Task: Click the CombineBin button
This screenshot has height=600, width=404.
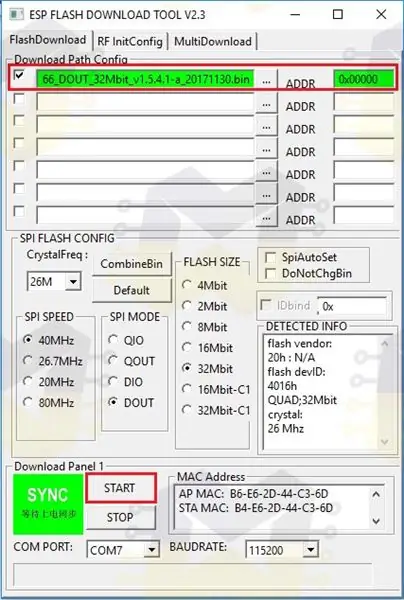Action: [x=132, y=264]
